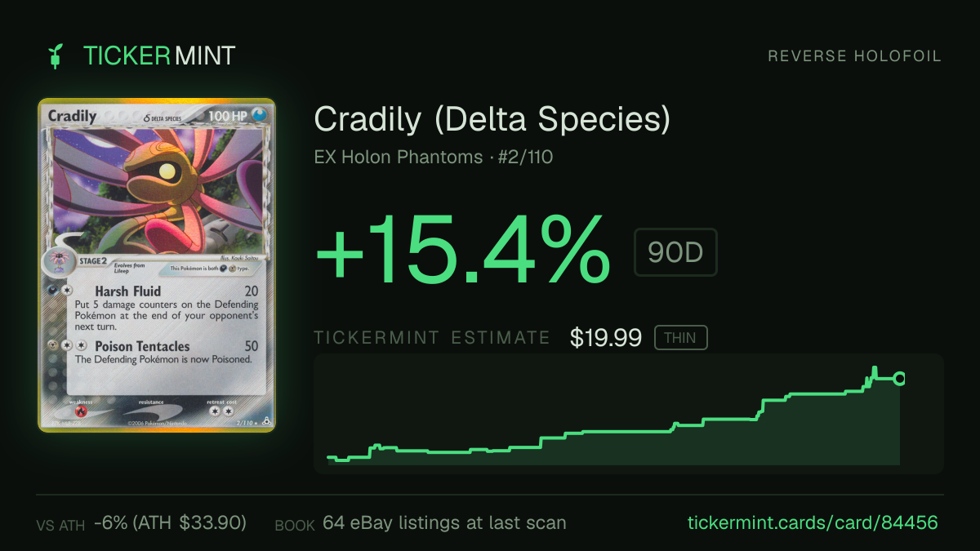The height and width of the screenshot is (551, 980).
Task: Click the price history chart area
Action: coord(629,414)
